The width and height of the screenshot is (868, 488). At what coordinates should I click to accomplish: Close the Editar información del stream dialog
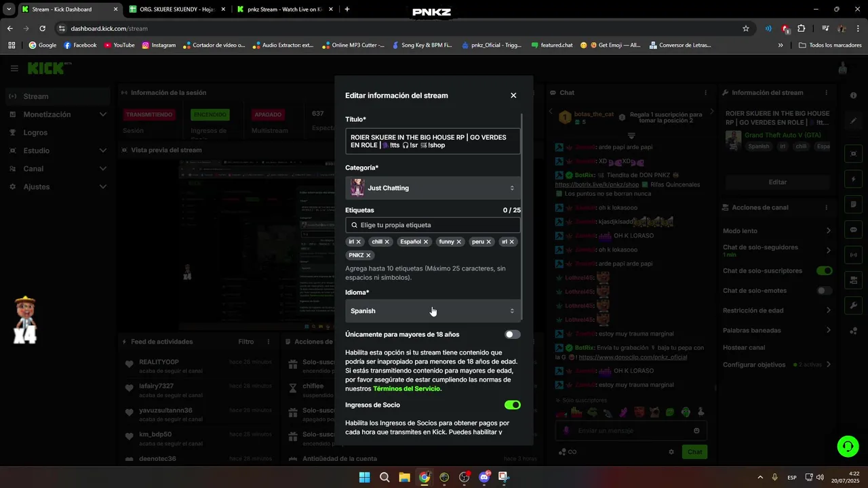coord(513,96)
